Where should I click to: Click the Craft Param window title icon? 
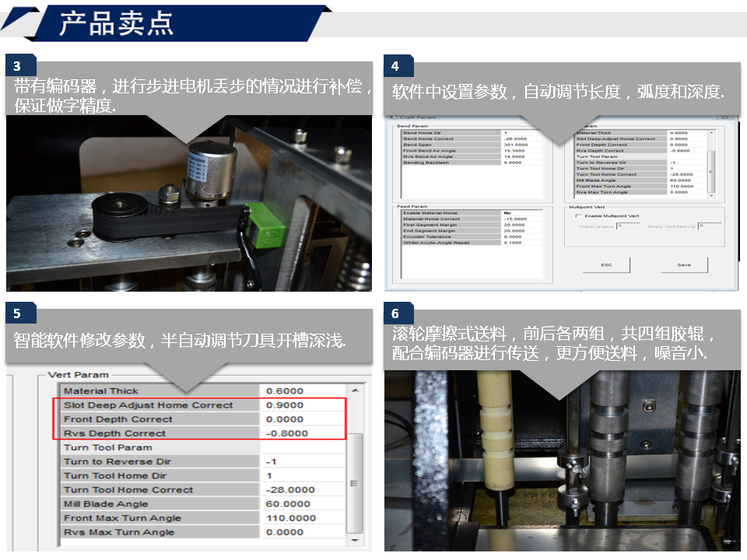[x=392, y=117]
